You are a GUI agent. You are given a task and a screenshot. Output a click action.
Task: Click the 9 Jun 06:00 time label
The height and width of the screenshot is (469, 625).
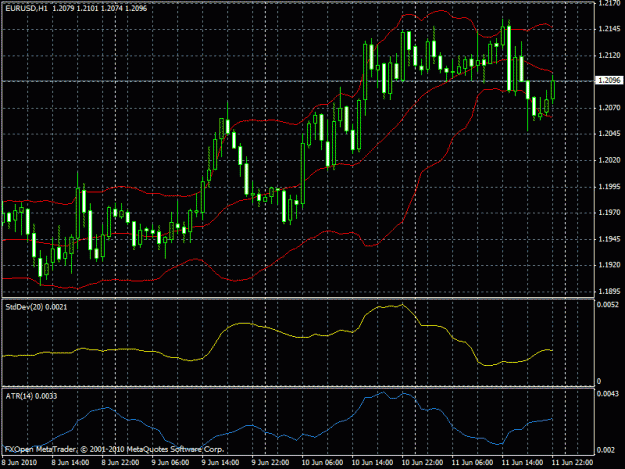coord(170,463)
